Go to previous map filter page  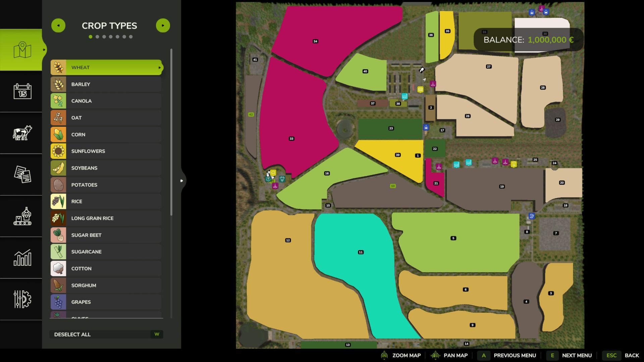coord(58,25)
